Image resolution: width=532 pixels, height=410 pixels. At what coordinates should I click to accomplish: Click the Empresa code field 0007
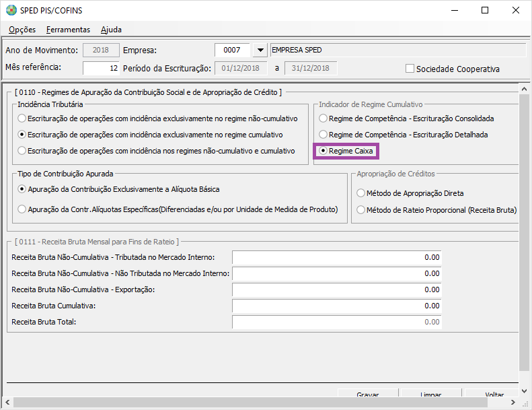point(232,50)
